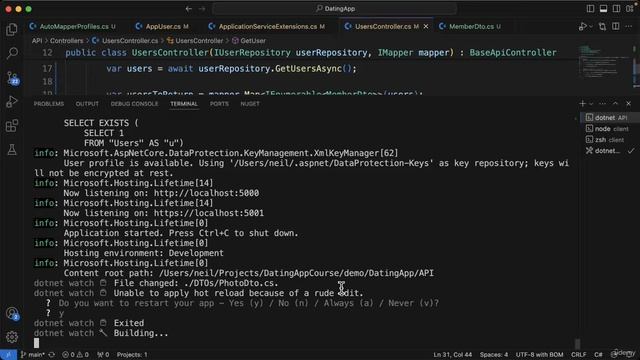Viewport: 640px width, 360px height.
Task: Toggle the primary sidebar layout icon
Action: pyautogui.click(x=590, y=9)
